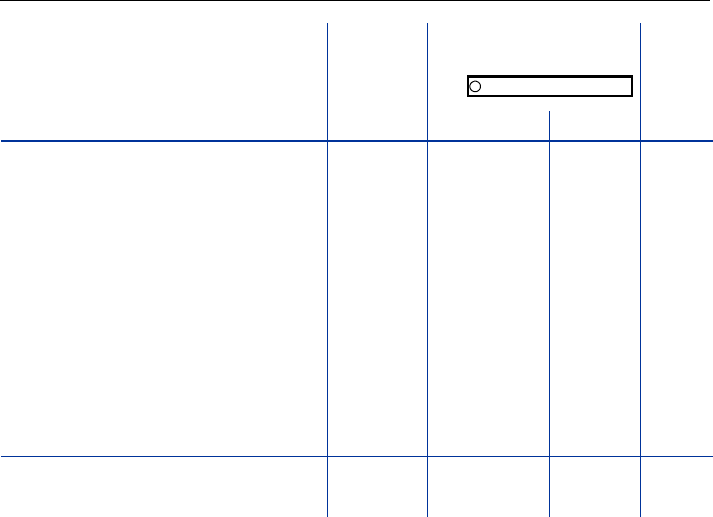Click the wide empty top-row area above the upper line

point(164,70)
